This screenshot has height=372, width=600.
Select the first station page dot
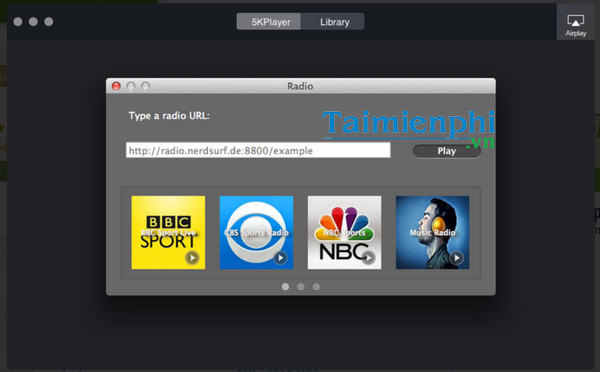click(285, 287)
